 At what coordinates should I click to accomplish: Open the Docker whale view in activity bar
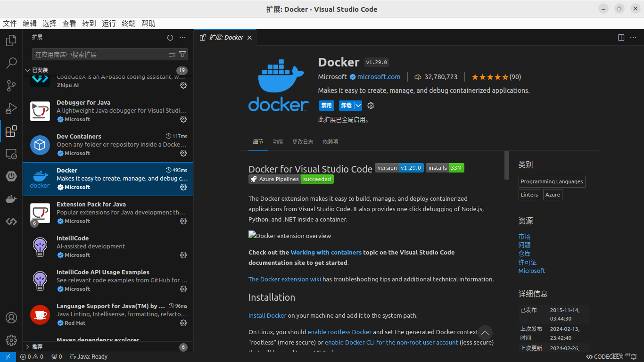(11, 199)
